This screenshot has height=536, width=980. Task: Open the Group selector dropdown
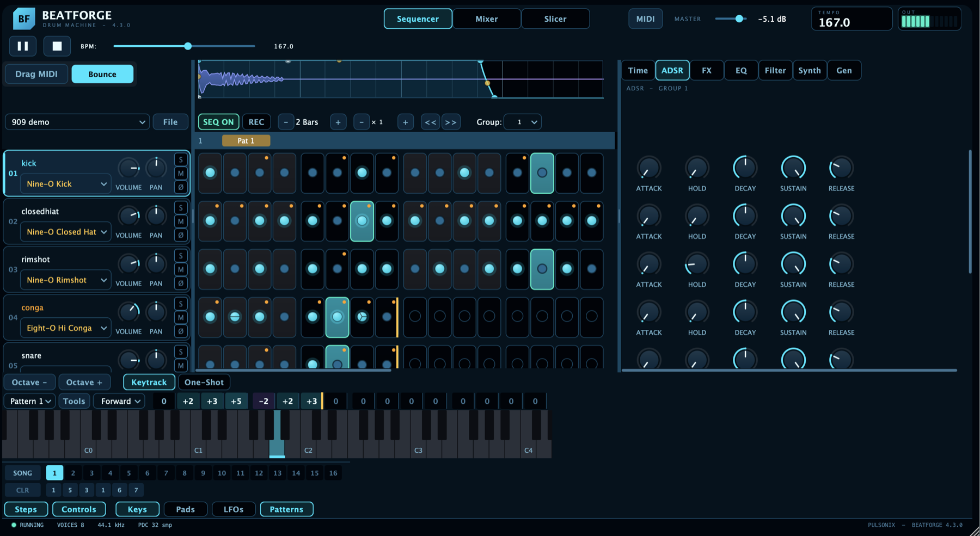[x=523, y=122]
